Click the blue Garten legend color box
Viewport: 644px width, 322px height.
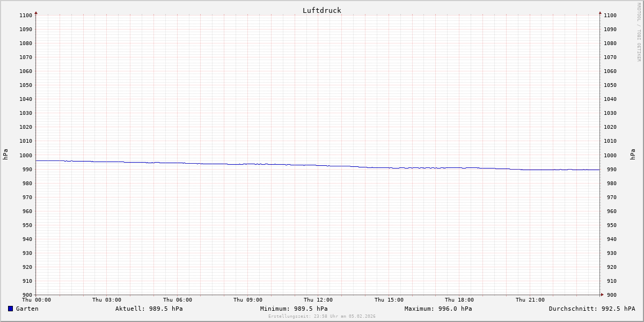10,309
